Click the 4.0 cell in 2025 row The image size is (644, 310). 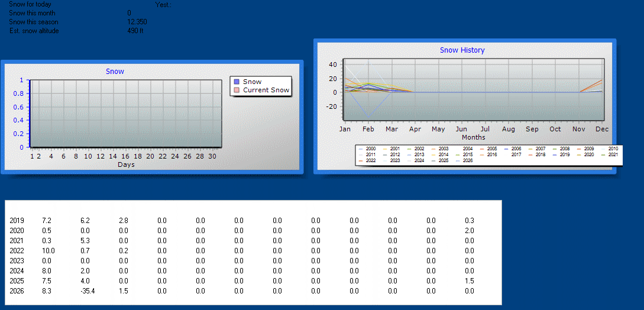click(x=85, y=281)
